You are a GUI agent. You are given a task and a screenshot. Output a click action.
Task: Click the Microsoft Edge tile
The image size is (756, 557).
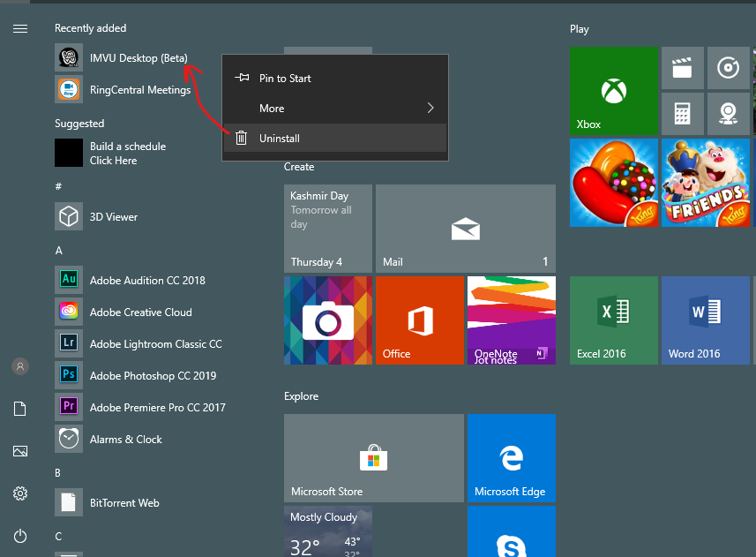click(x=510, y=457)
